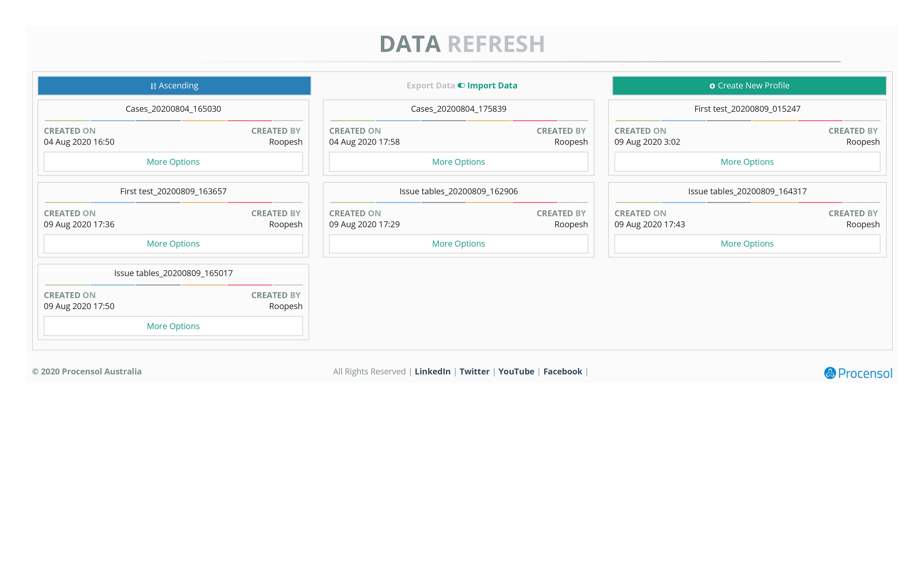The height and width of the screenshot is (561, 924).
Task: Open More Options for First test_20200809_163657
Action: point(173,244)
